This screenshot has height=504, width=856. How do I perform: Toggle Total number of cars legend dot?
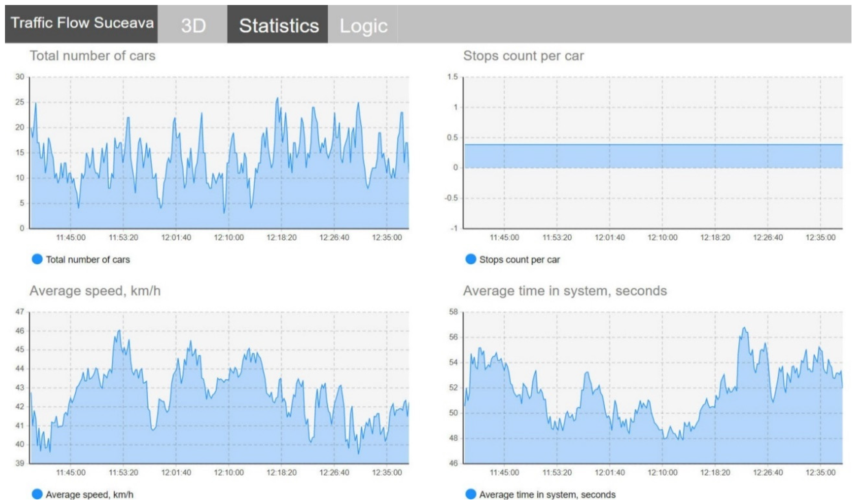pos(37,259)
